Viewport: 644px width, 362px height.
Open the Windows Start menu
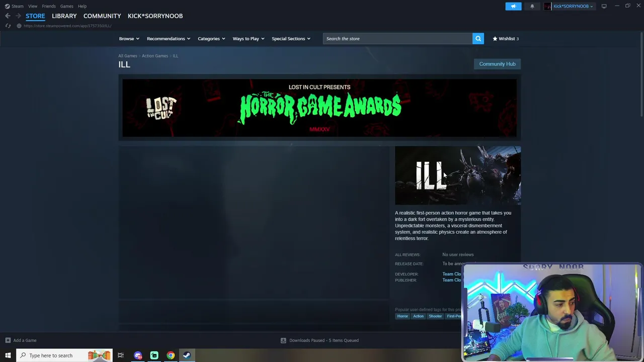(x=8, y=355)
